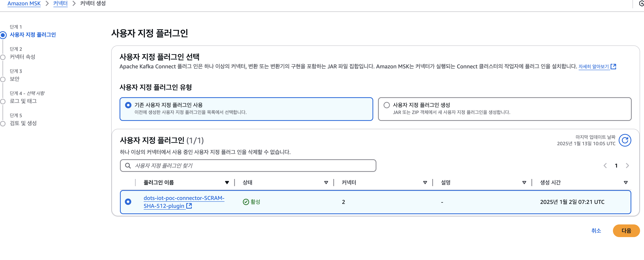
Task: Sort by 생성 시간 column arrow
Action: (x=626, y=183)
